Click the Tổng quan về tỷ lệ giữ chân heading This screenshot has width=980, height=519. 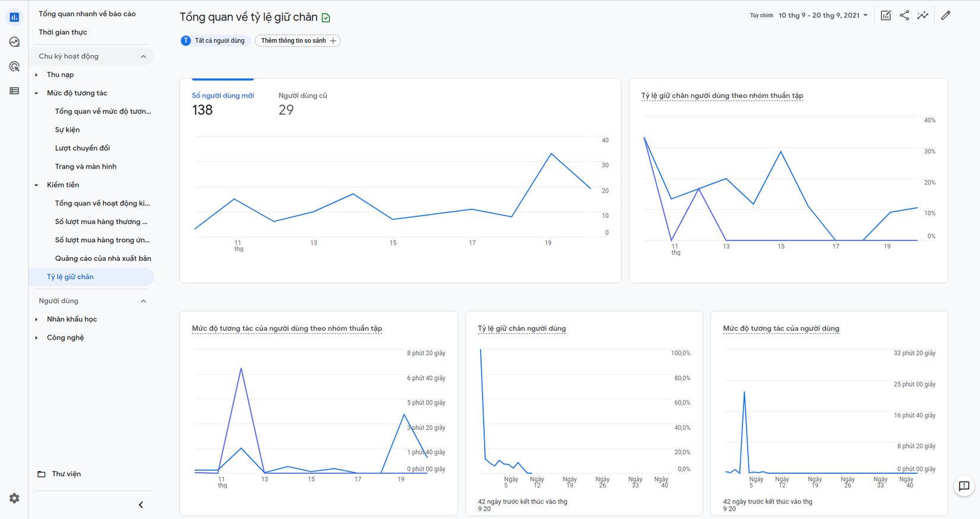[248, 17]
